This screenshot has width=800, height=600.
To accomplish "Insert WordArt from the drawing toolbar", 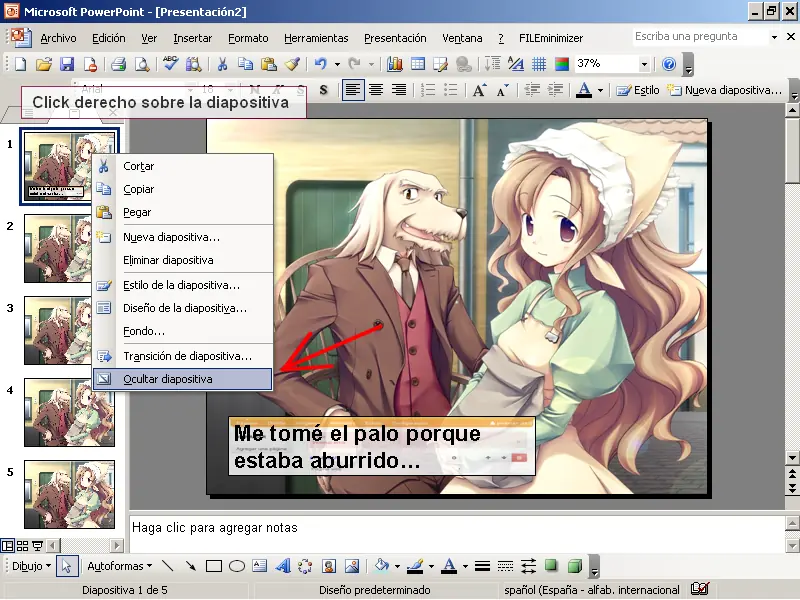I will [x=283, y=566].
